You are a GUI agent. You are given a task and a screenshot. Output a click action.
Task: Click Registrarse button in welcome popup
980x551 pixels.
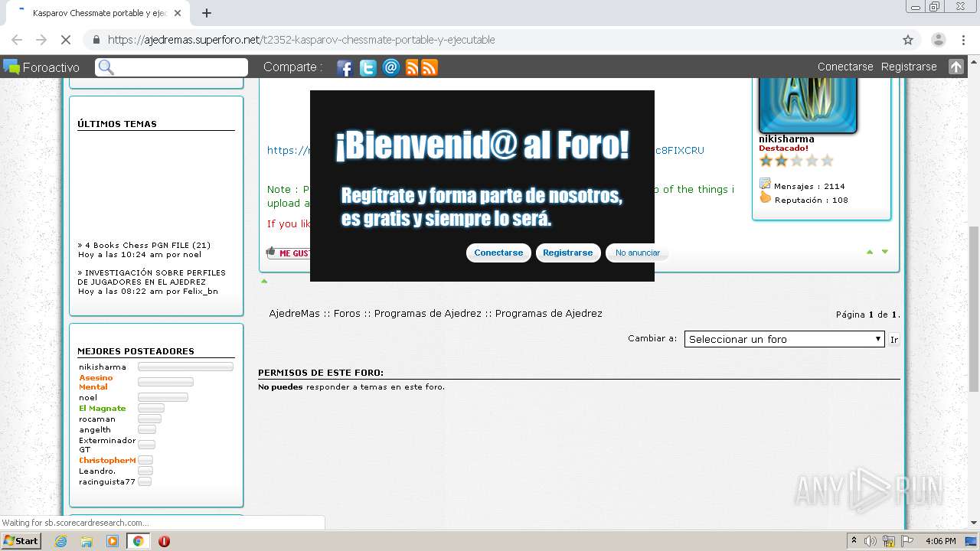pos(567,253)
